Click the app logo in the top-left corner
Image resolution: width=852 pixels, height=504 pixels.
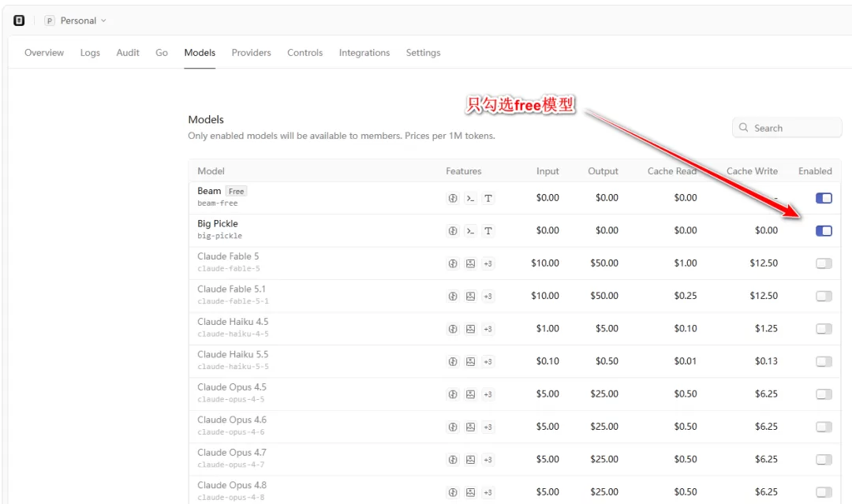tap(19, 21)
